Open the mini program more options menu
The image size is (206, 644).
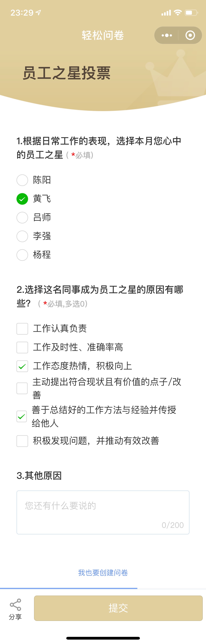coord(167,35)
